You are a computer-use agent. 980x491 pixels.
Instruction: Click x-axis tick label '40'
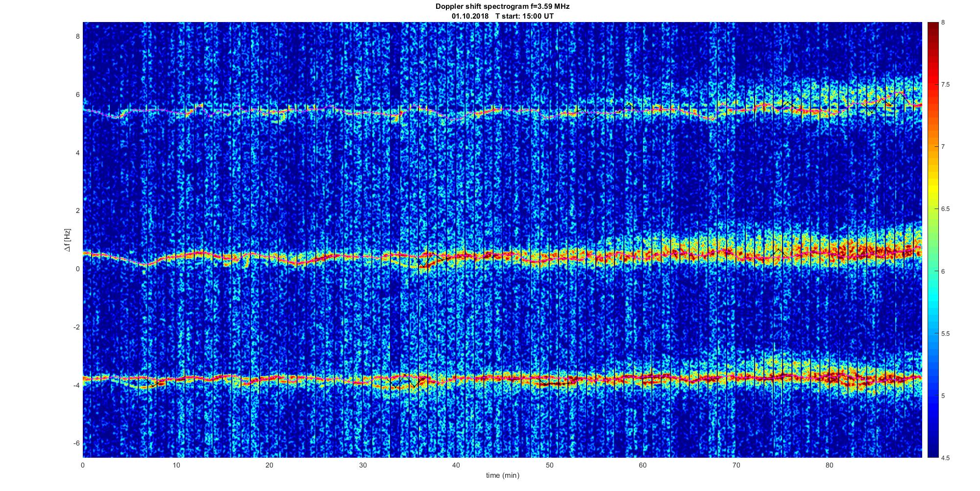[456, 465]
